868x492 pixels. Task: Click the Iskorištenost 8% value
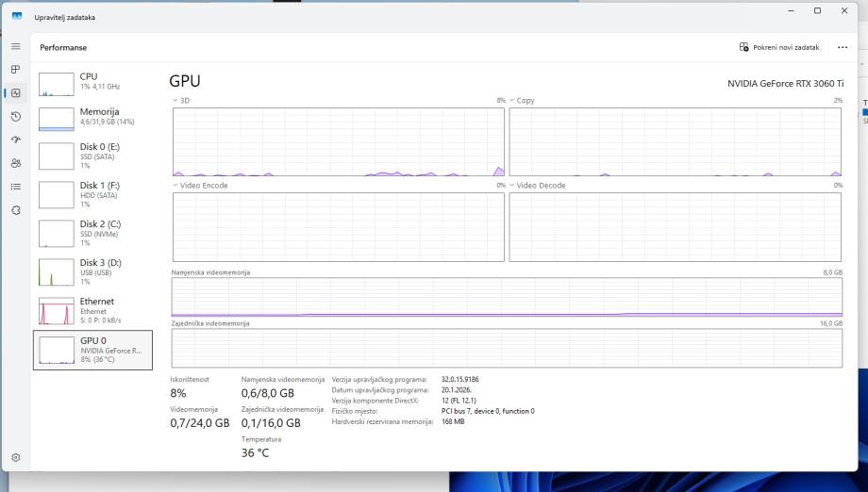[x=178, y=393]
